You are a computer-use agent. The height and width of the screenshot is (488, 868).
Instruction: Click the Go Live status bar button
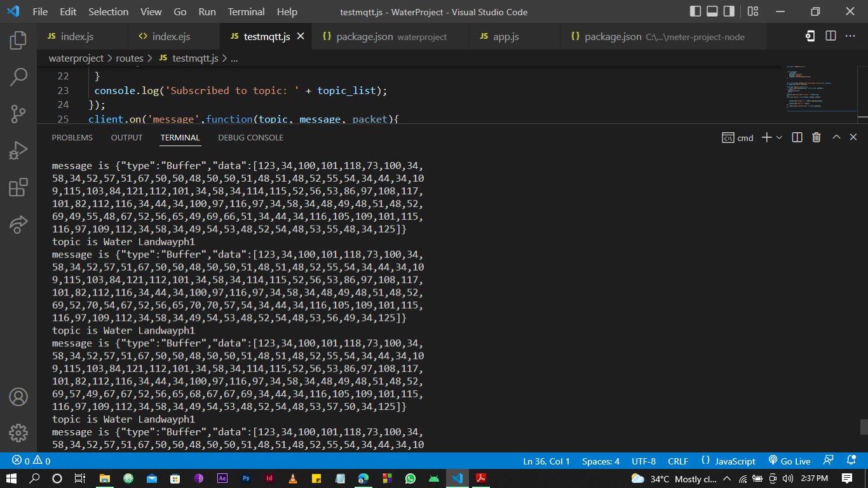click(x=789, y=461)
